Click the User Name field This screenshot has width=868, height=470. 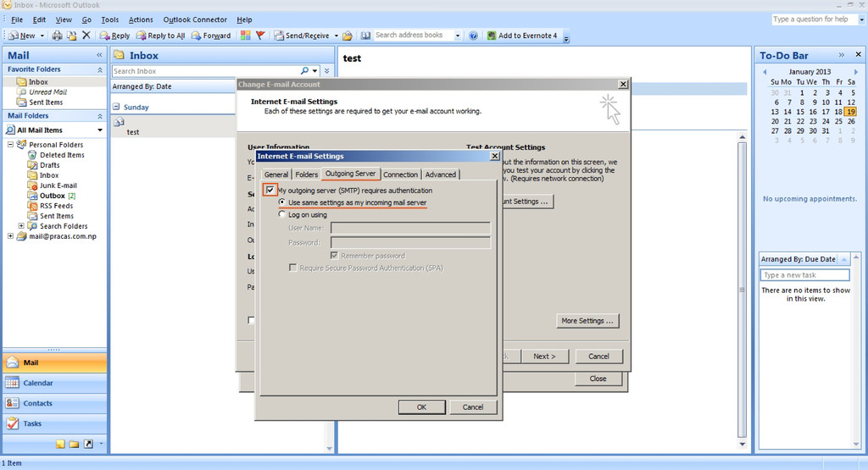click(x=410, y=228)
